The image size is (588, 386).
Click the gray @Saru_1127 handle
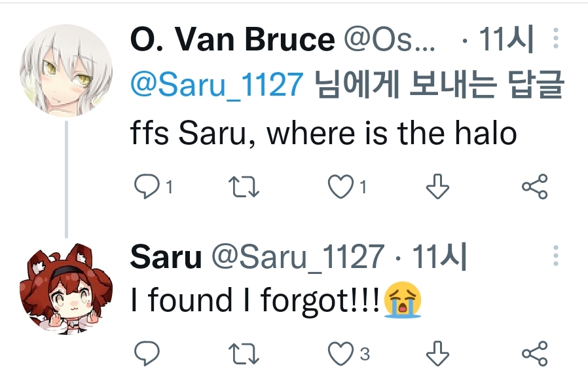coord(296,257)
